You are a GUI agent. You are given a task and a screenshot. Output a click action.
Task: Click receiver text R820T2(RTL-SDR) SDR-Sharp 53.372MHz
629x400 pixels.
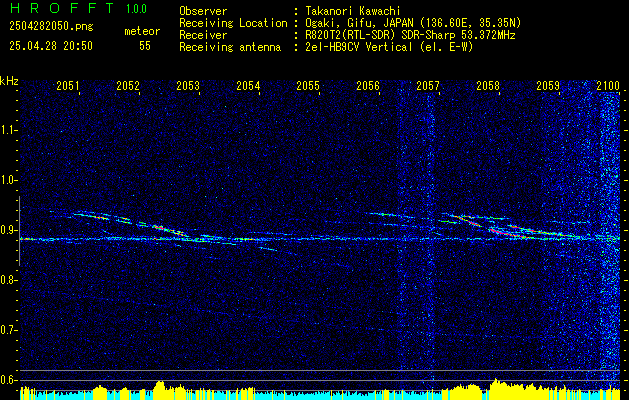410,35
